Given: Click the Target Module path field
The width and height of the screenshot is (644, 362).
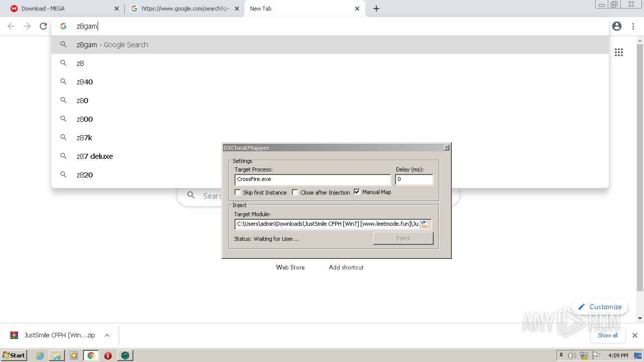Looking at the screenshot, I should [328, 224].
